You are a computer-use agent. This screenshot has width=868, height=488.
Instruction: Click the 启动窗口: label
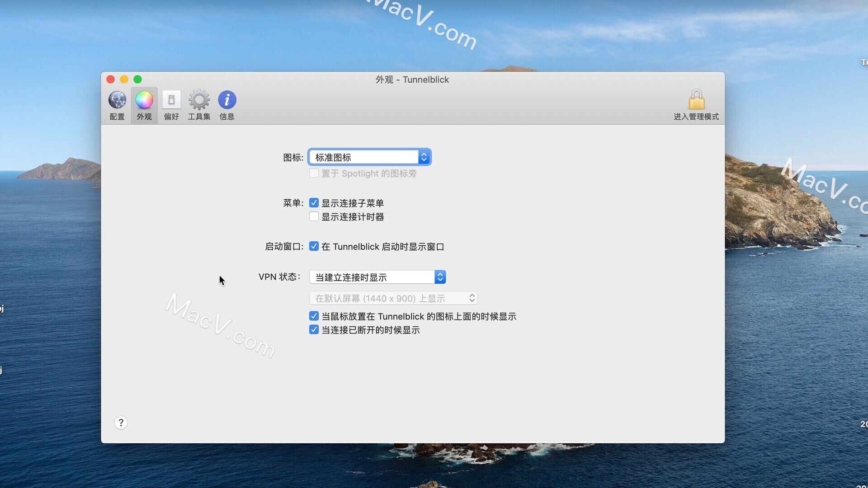(284, 246)
